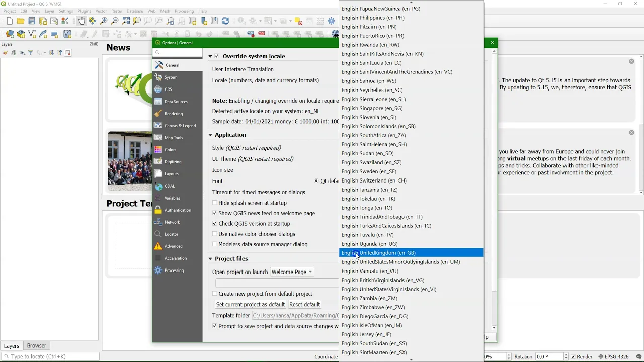Click the Reset default button
644x362 pixels.
pos(304,304)
